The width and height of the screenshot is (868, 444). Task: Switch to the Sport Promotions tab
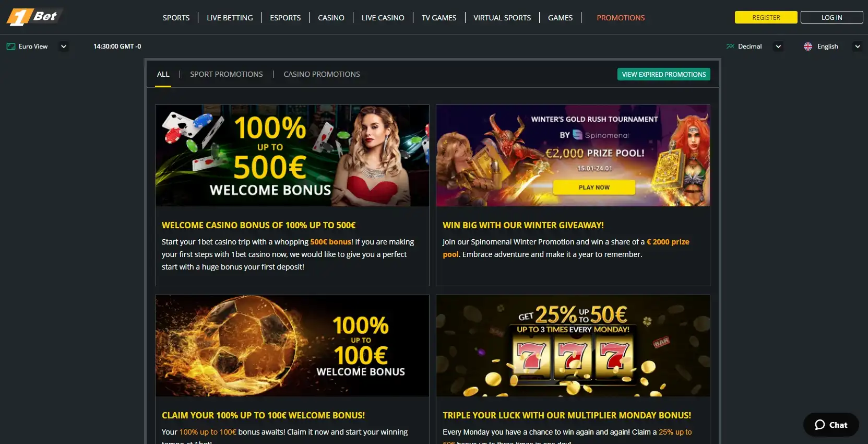click(x=227, y=74)
